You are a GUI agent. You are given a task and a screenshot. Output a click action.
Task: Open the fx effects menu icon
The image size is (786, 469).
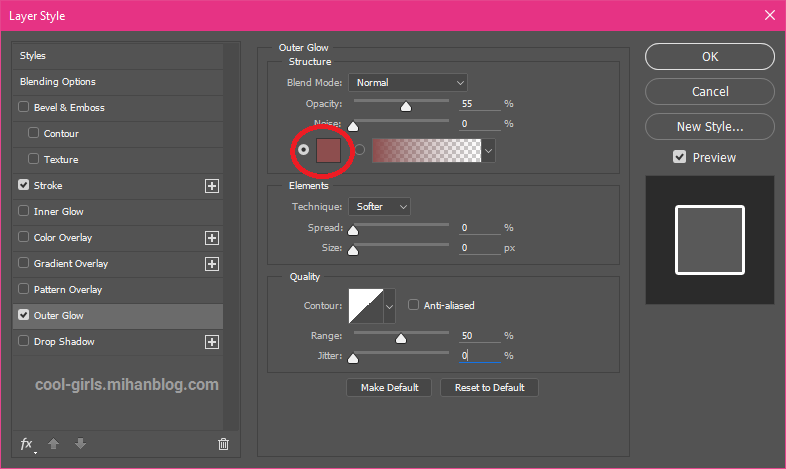[27, 444]
